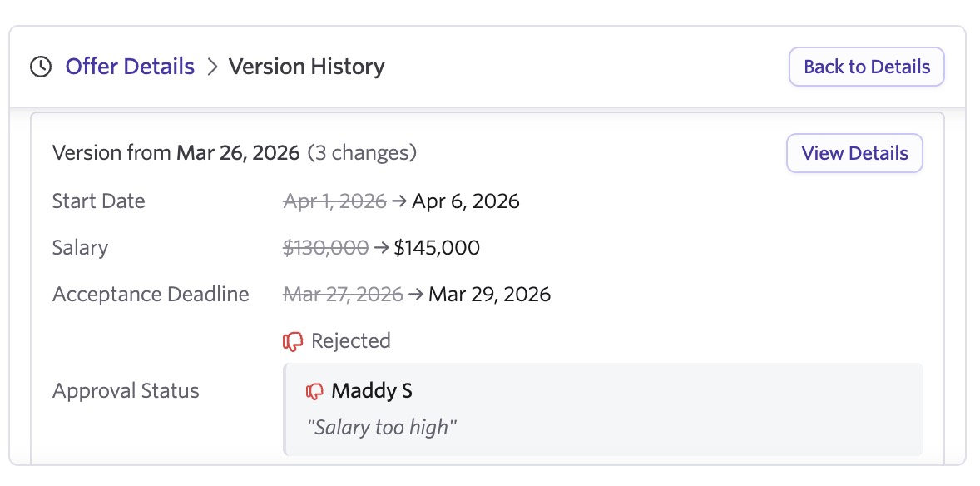Click the old salary $130,000 value
This screenshot has height=486, width=980.
tap(325, 248)
